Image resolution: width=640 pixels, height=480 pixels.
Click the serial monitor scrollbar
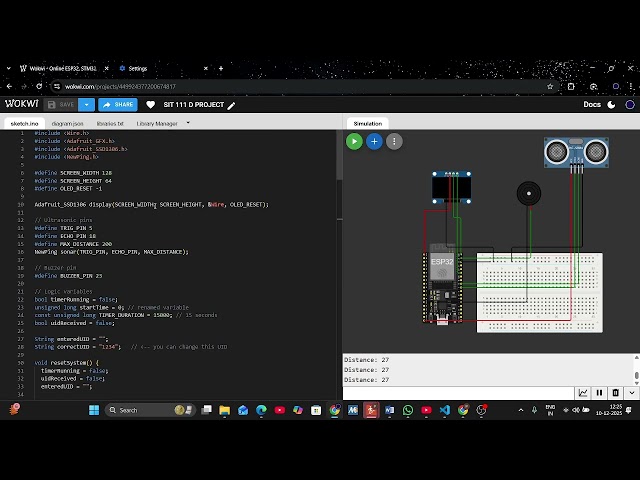(636, 375)
